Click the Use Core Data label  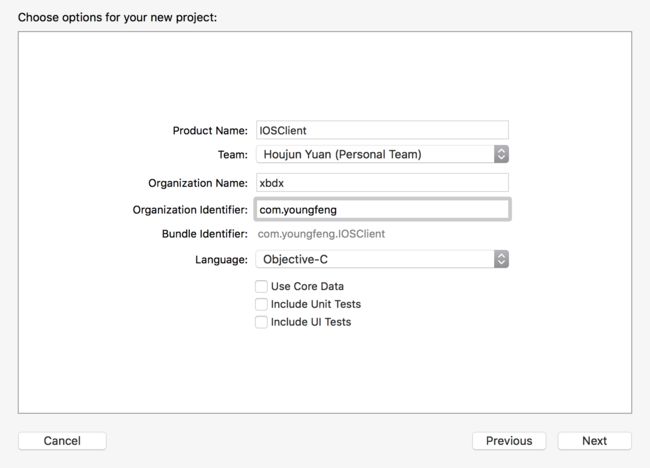[x=307, y=286]
